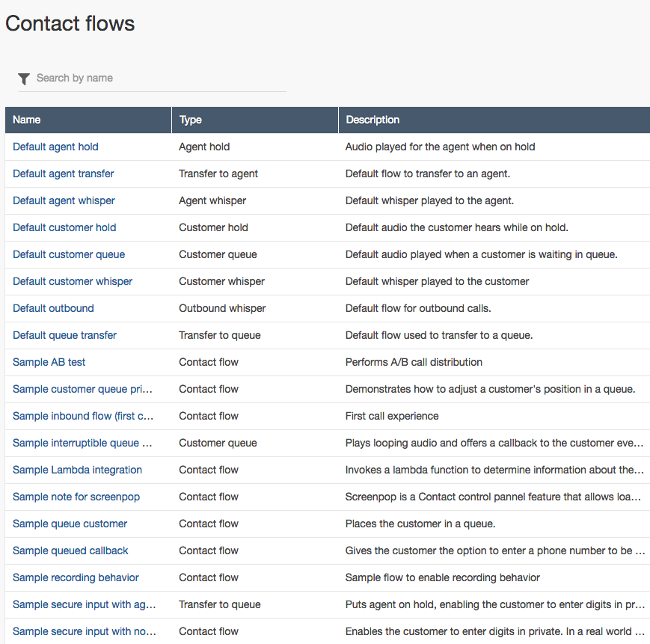Screen dimensions: 650x644
Task: Open Default queue transfer flow
Action: pos(64,335)
